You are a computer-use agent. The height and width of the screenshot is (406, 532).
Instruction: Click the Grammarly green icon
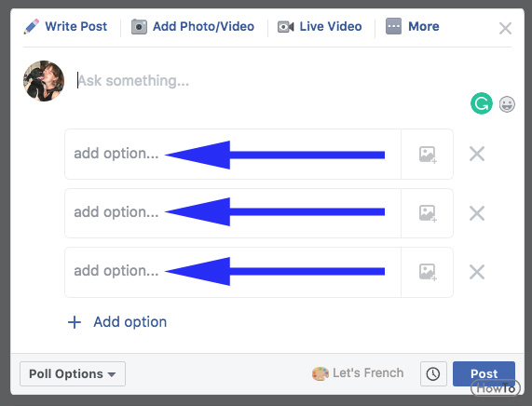tap(481, 103)
